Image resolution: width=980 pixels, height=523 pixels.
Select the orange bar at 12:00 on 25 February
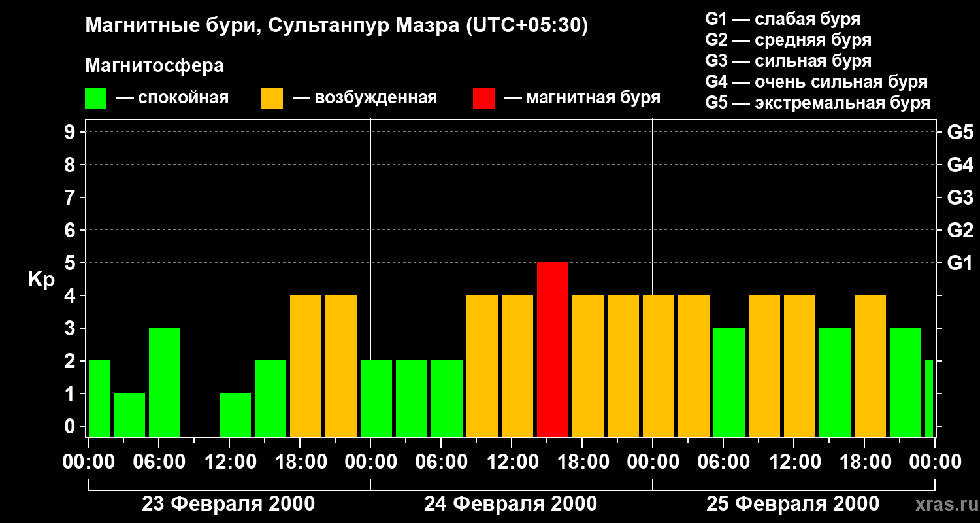(800, 365)
